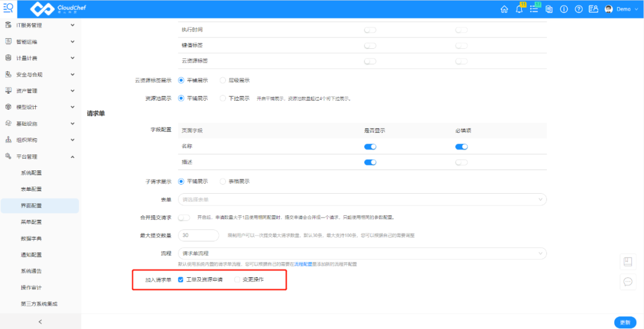This screenshot has width=644, height=329.
Task: Click the 组织架构 sidebar icon
Action: (8, 140)
